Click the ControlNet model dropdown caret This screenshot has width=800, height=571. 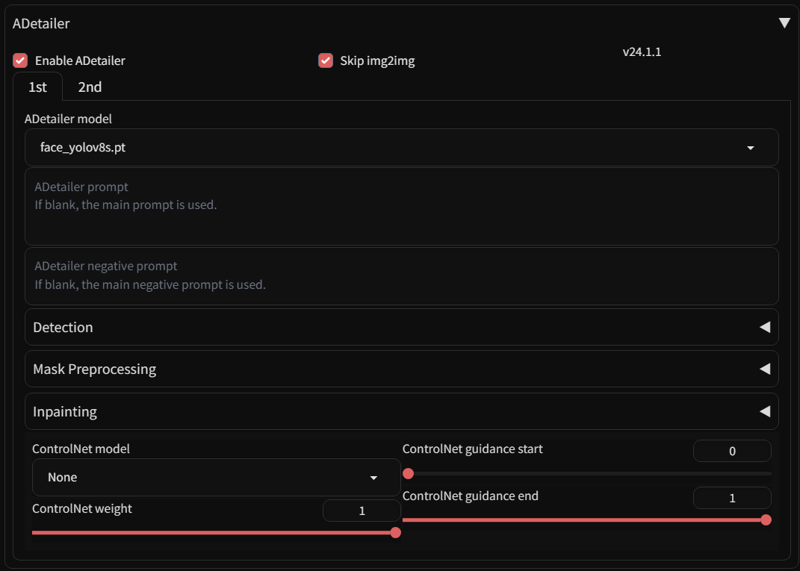[374, 478]
